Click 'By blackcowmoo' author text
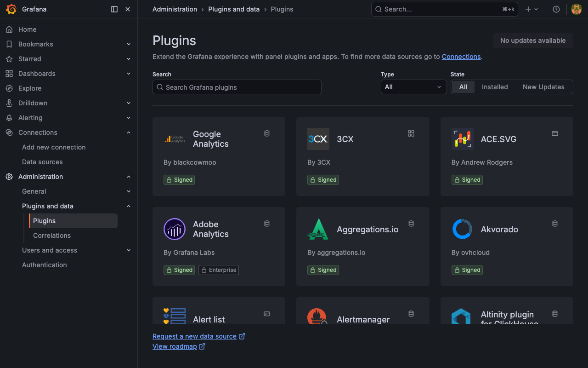This screenshot has width=588, height=368. [190, 162]
